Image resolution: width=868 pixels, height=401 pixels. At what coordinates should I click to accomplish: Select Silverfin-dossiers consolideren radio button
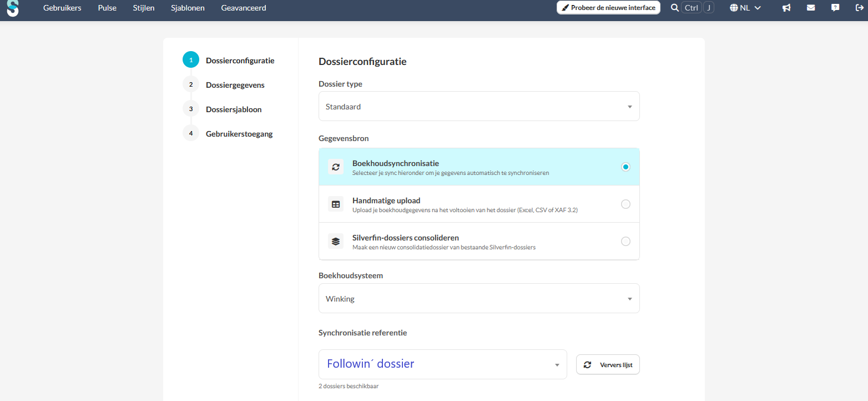tap(625, 241)
